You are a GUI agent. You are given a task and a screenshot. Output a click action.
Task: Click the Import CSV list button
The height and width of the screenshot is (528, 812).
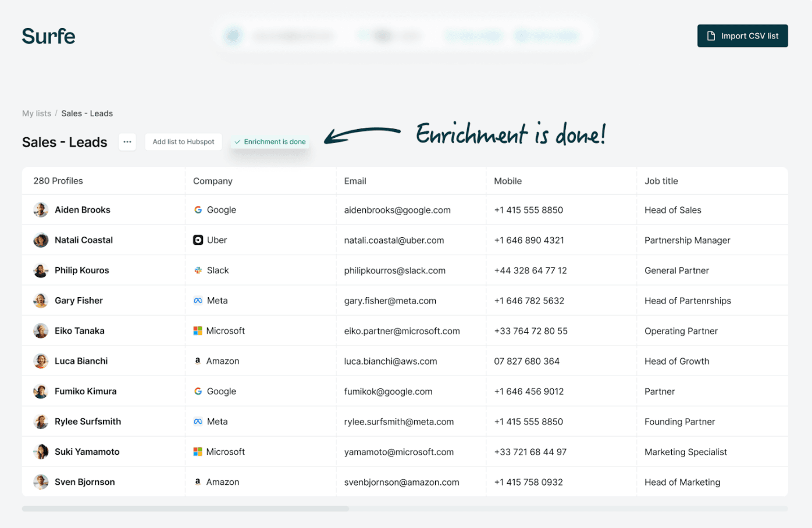742,36
